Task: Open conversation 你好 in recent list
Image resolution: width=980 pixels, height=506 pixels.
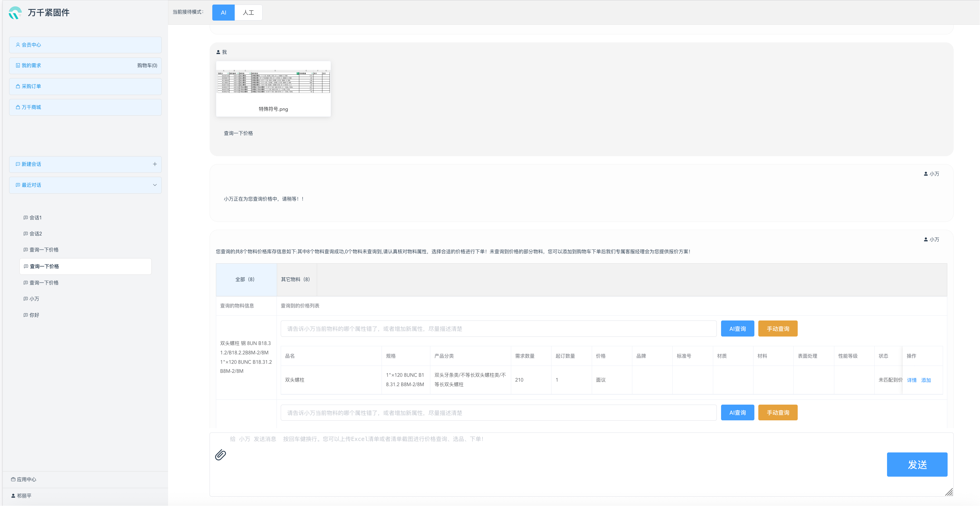Action: point(34,315)
